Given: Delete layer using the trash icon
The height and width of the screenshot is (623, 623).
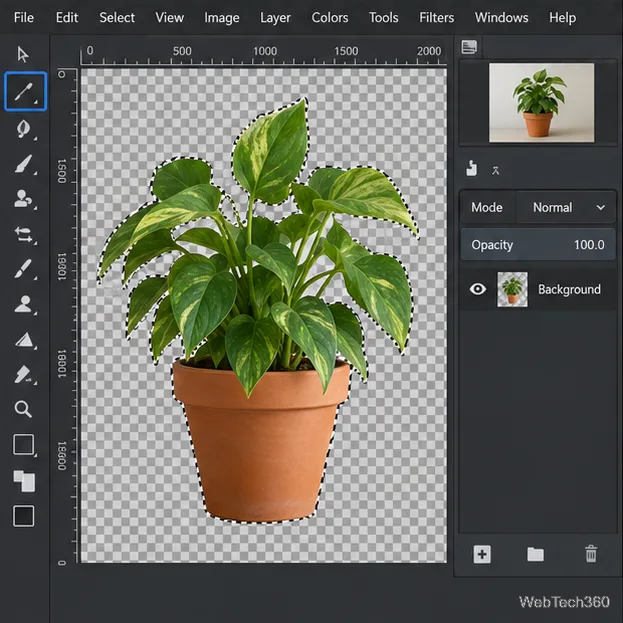Looking at the screenshot, I should tap(591, 553).
